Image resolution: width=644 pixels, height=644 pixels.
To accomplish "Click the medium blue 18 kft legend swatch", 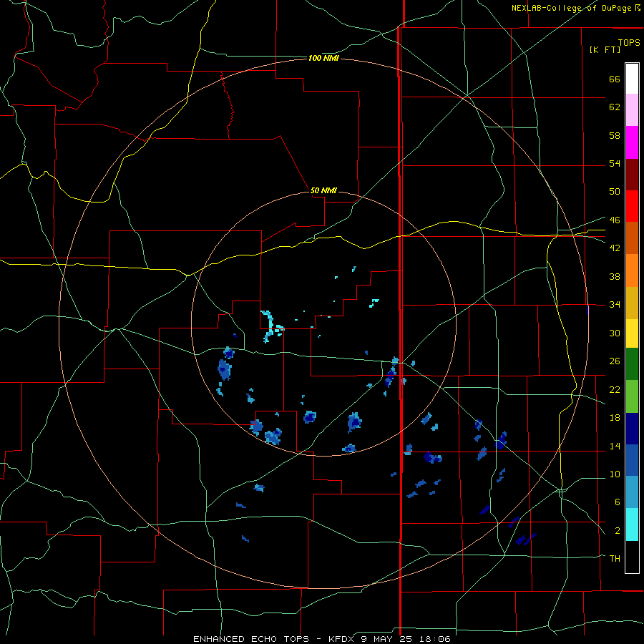I will [632, 460].
